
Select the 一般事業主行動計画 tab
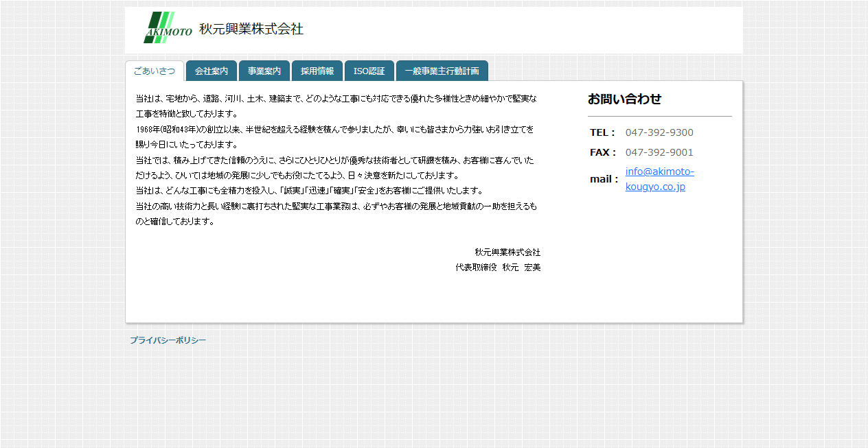(x=443, y=70)
